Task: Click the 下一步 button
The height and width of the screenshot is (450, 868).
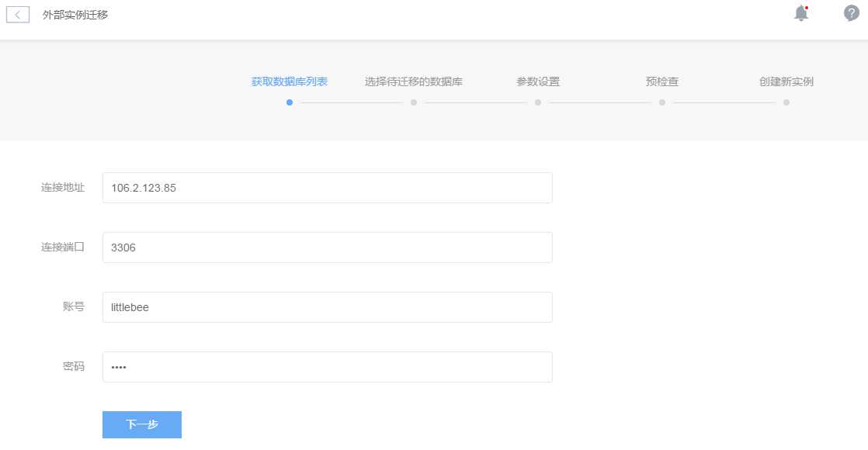Action: click(141, 424)
